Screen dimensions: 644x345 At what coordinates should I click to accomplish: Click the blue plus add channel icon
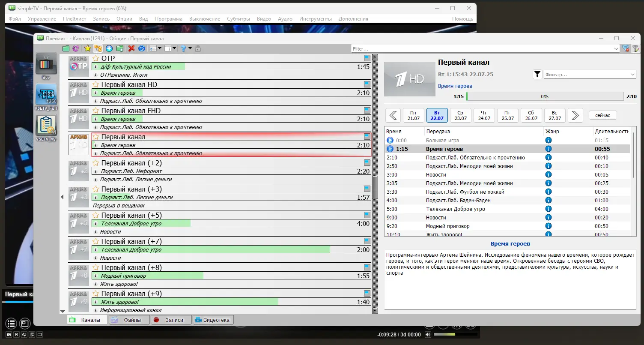[109, 48]
